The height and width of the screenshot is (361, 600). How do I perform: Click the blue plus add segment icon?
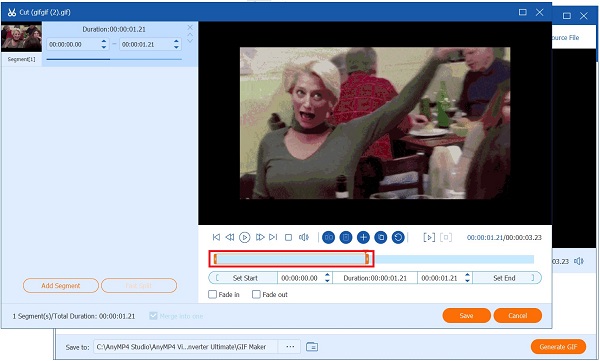pos(363,237)
